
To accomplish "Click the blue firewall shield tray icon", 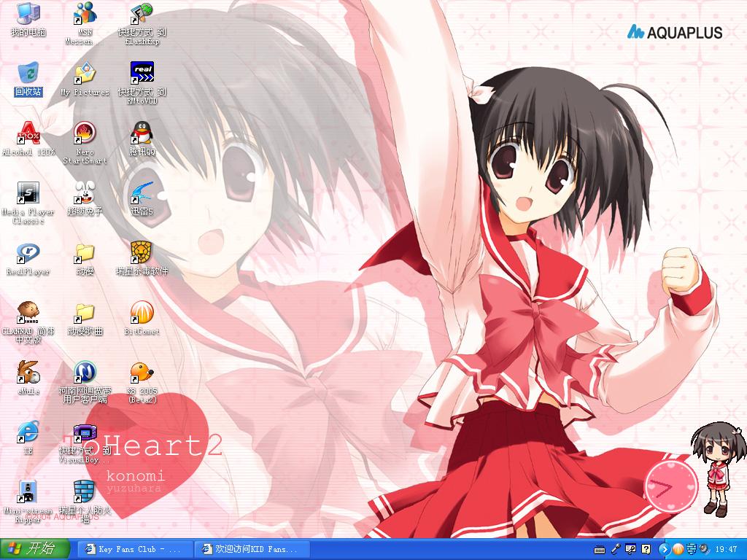I will click(692, 550).
